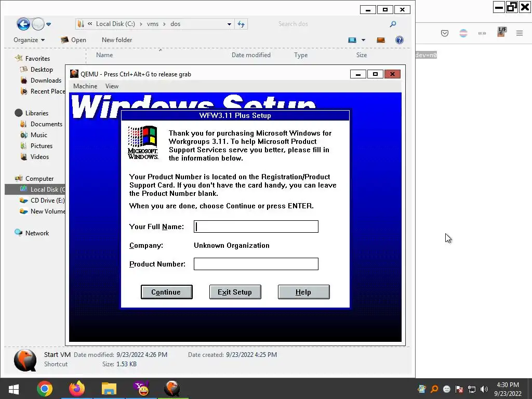Sort by the Size column header
The image size is (532, 399).
(x=362, y=55)
